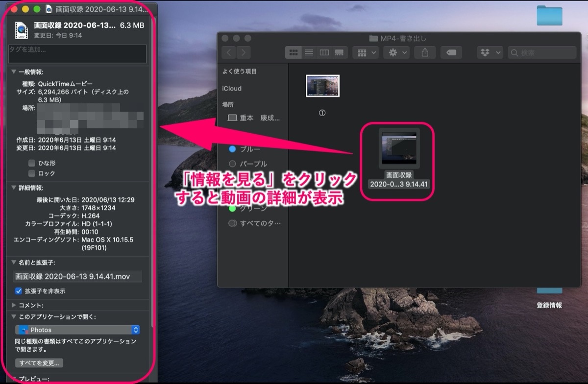Go forward in the Finder window
The width and height of the screenshot is (588, 384).
point(243,52)
